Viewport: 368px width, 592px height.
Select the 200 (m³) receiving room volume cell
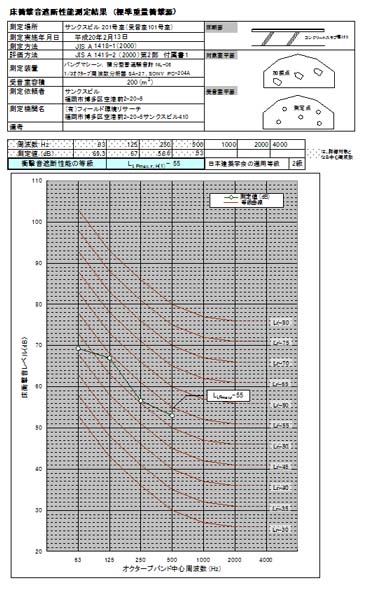point(134,82)
